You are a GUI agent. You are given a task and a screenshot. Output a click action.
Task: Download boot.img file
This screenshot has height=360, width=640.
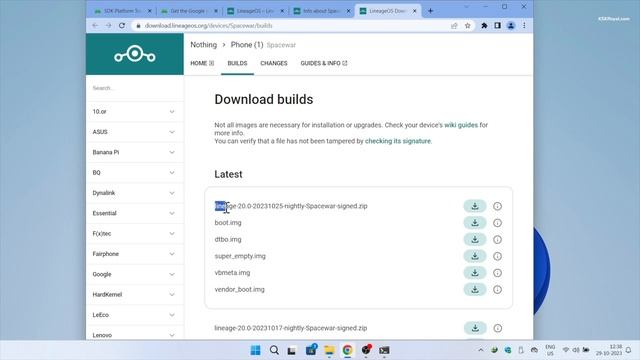tap(475, 223)
